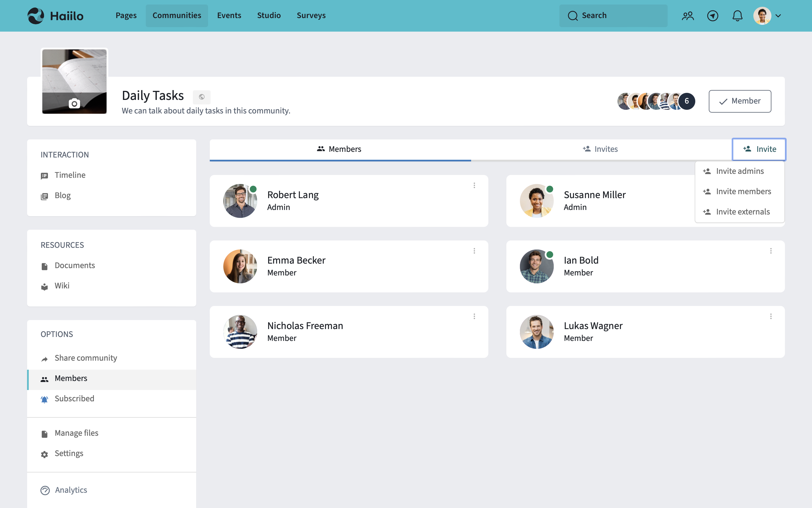Click the search magnifier icon

[x=573, y=16]
